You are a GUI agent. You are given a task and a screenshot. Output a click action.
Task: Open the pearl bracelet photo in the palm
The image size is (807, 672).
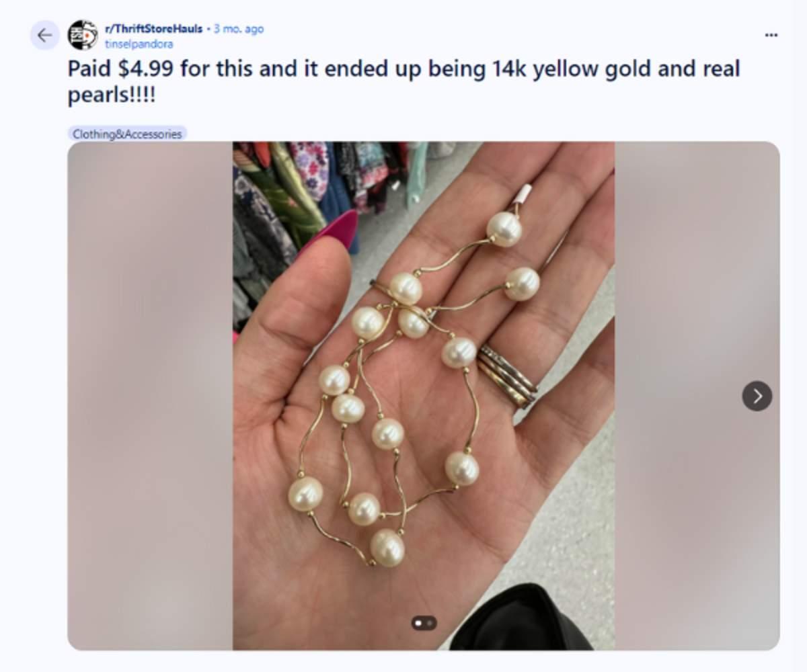424,396
